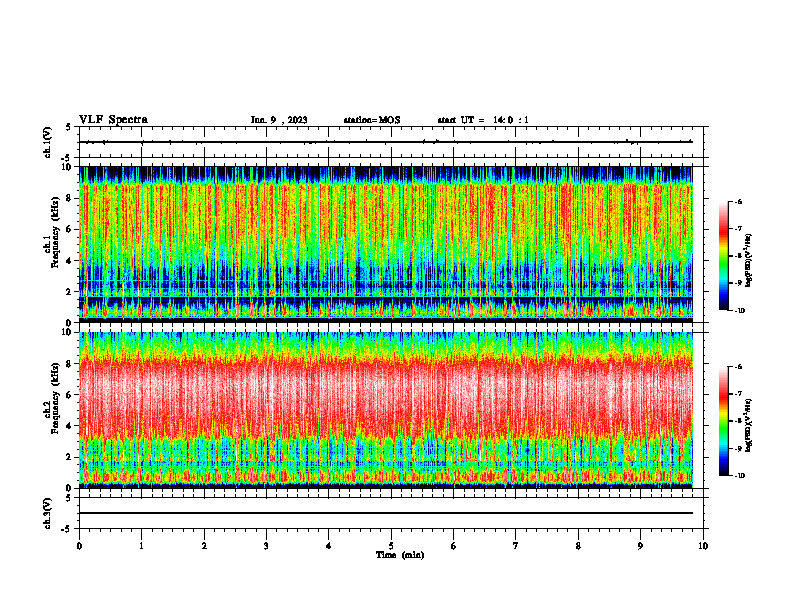This screenshot has width=792, height=612.
Task: Click the "2" kHz tick on ch.2 frequency axis
Action: click(x=70, y=457)
